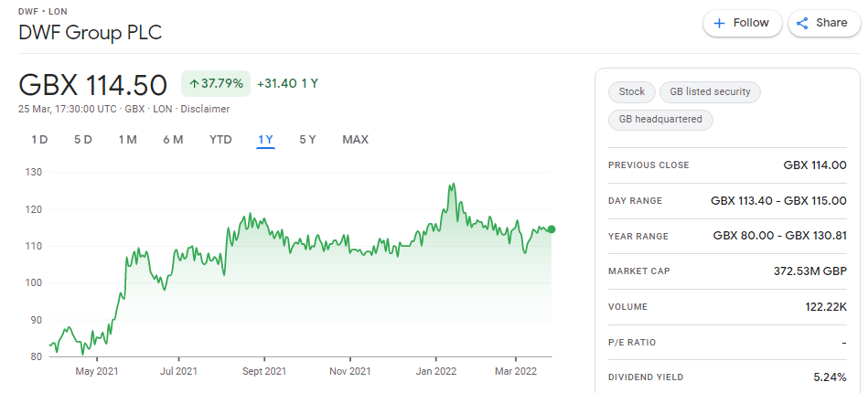Click the GBX 114.50 price

(x=93, y=85)
